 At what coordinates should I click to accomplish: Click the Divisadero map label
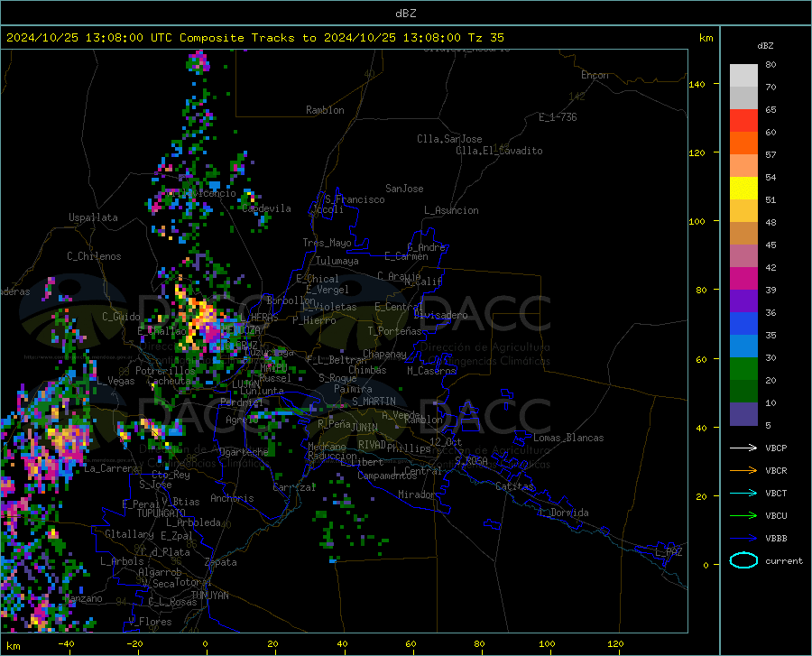(x=440, y=315)
